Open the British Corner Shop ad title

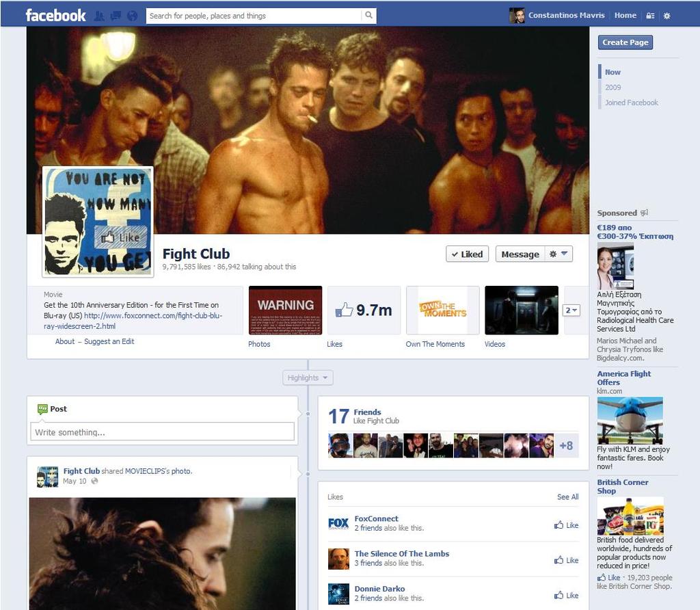tap(623, 486)
